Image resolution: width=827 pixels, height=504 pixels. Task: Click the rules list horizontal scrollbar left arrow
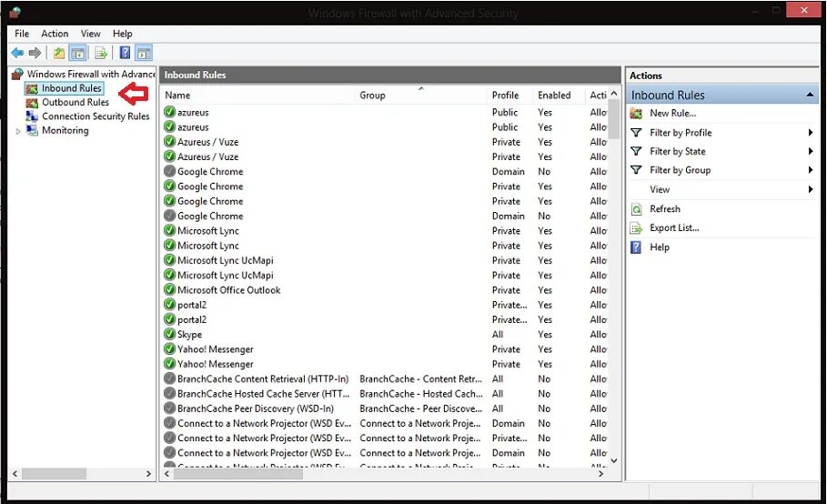(x=166, y=474)
